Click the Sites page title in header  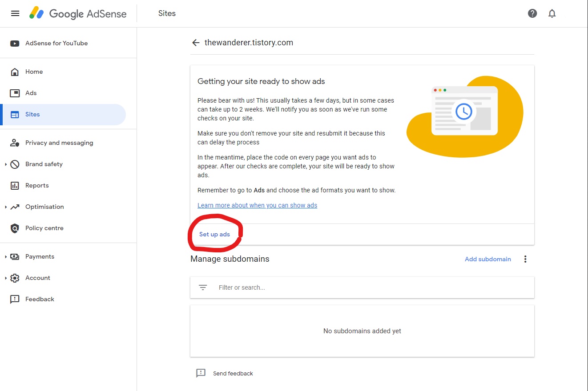167,13
